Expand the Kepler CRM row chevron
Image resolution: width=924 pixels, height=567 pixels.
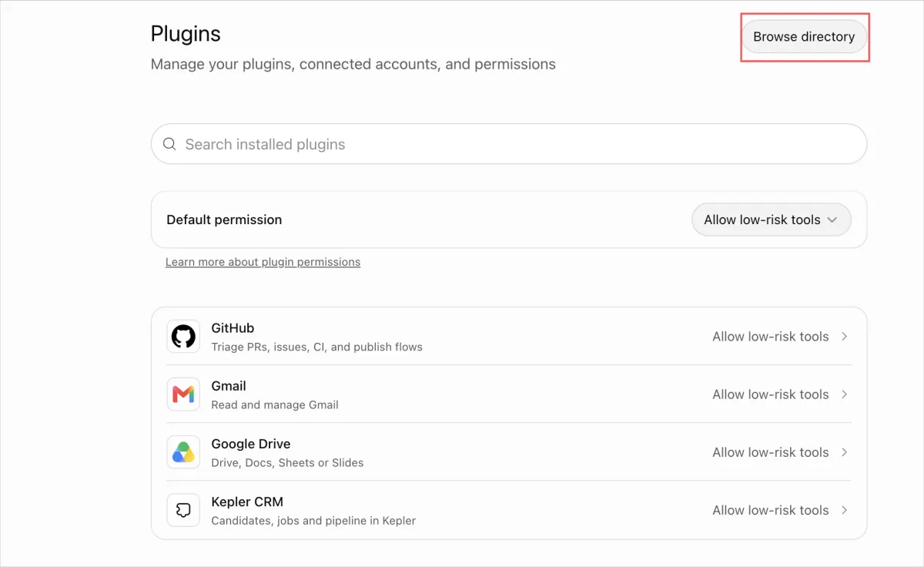coord(844,510)
